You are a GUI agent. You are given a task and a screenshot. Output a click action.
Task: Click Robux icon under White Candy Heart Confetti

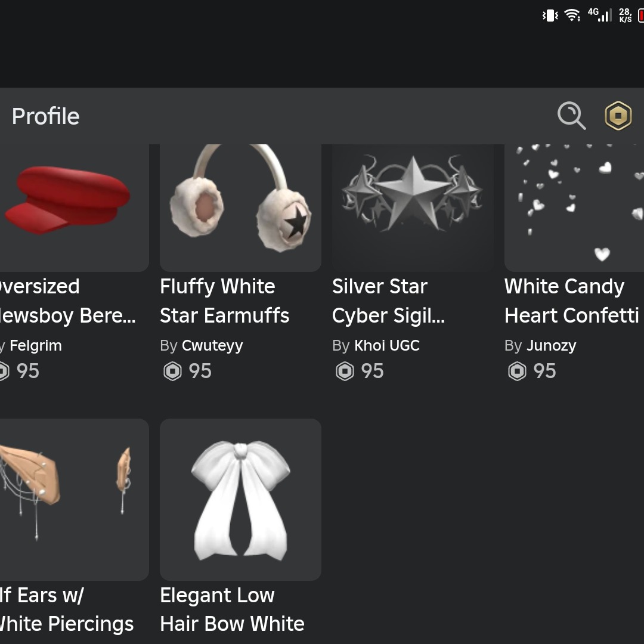[x=517, y=371]
